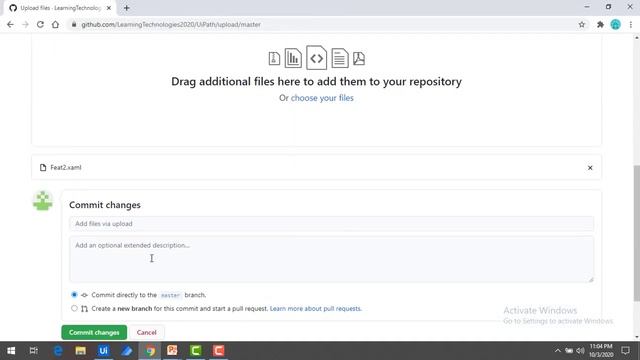Open the Windows Start menu

coord(11,351)
